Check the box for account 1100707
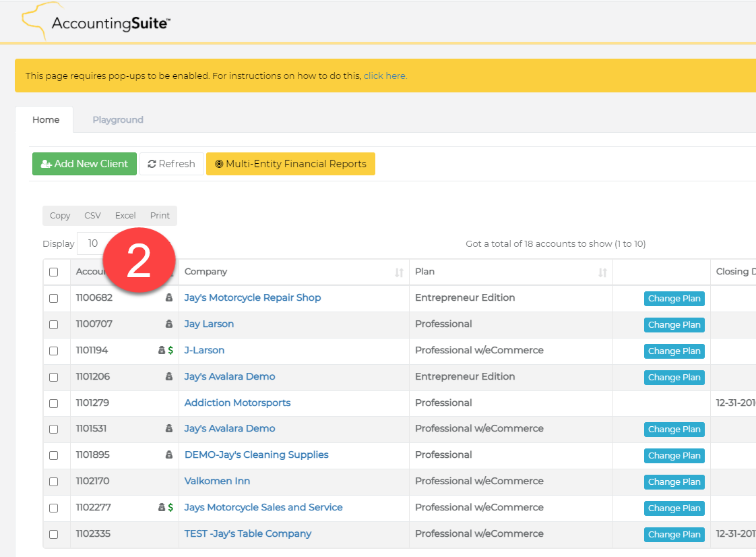756x557 pixels. point(53,324)
